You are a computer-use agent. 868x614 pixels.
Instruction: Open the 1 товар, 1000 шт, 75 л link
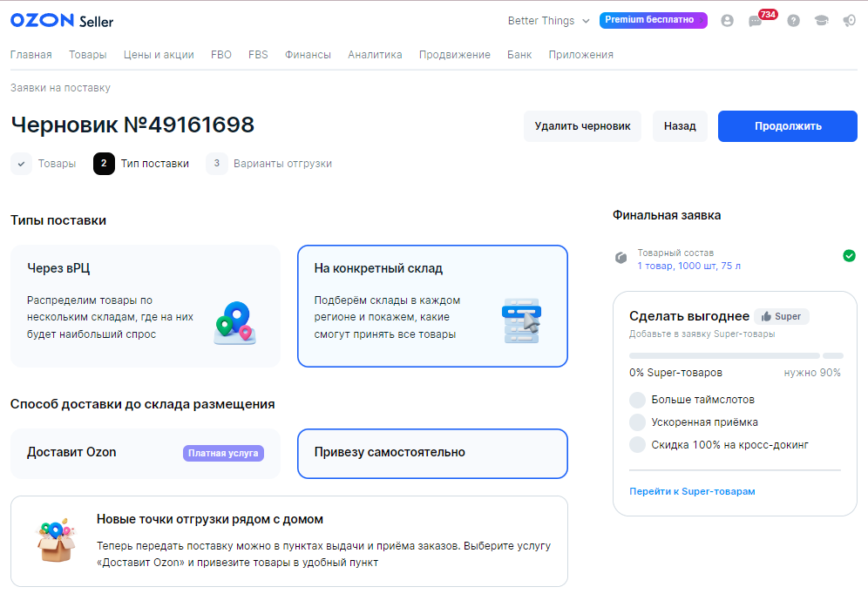tap(688, 267)
